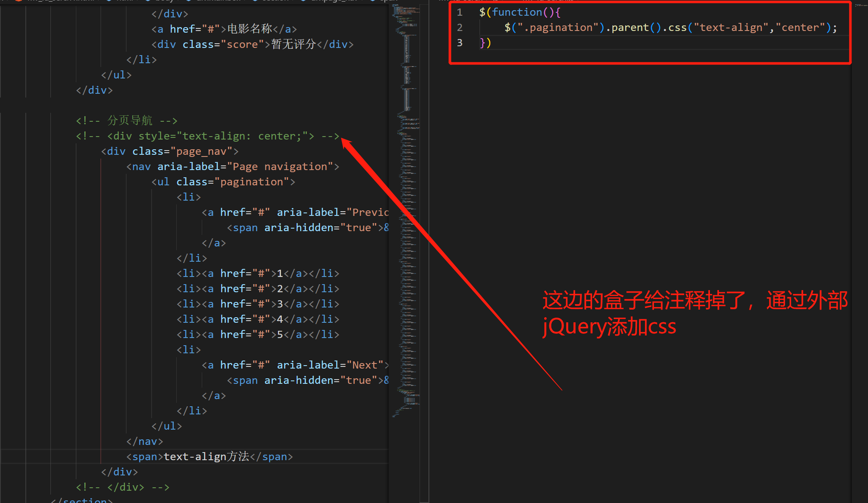Click the <ul class="pagination"> line
The image size is (868, 503).
[x=223, y=182]
